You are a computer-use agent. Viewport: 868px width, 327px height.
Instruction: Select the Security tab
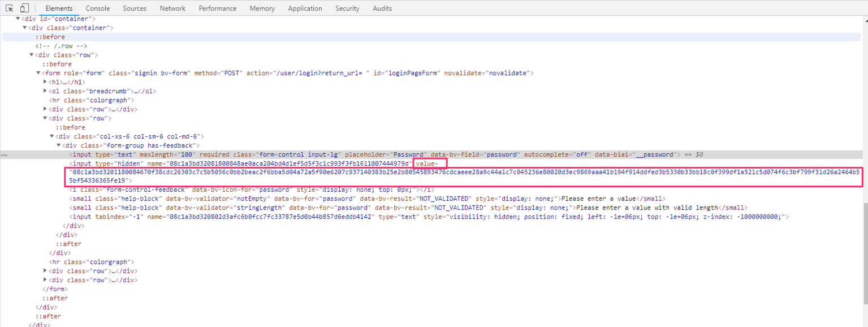click(x=347, y=8)
